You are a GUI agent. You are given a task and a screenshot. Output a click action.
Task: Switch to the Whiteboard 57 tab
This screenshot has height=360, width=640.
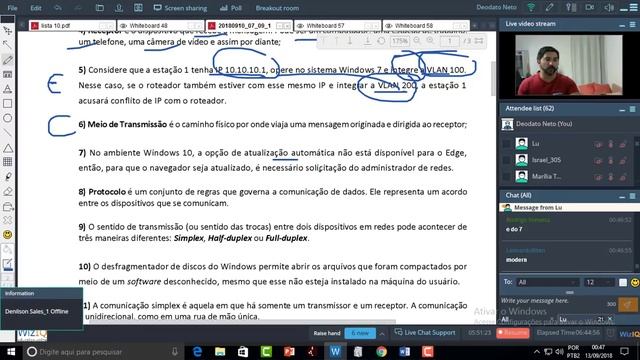click(337, 25)
